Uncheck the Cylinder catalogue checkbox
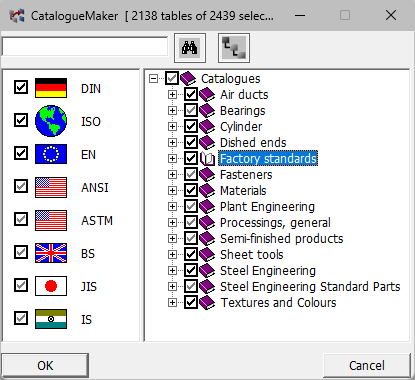 (x=191, y=127)
